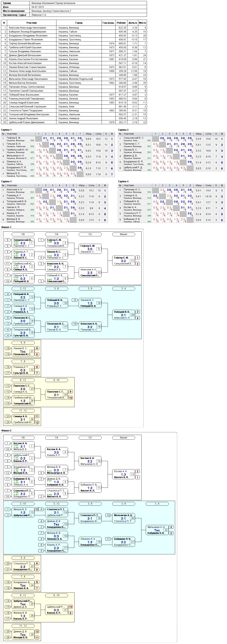Screen dimensions: 227x644
Task: Click the tournament name "Винница Игромания Турнир ветеранов"
Action: point(53,3)
